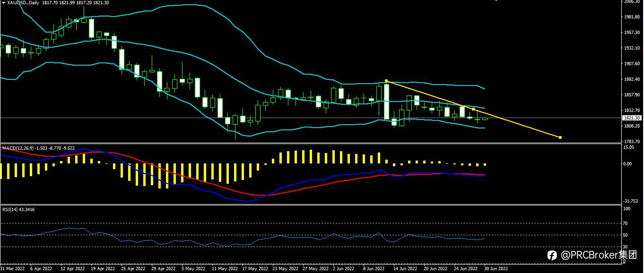Click the trendline end anchor near 1783.70
Viewport: 644px width, 273px height.
(560, 137)
